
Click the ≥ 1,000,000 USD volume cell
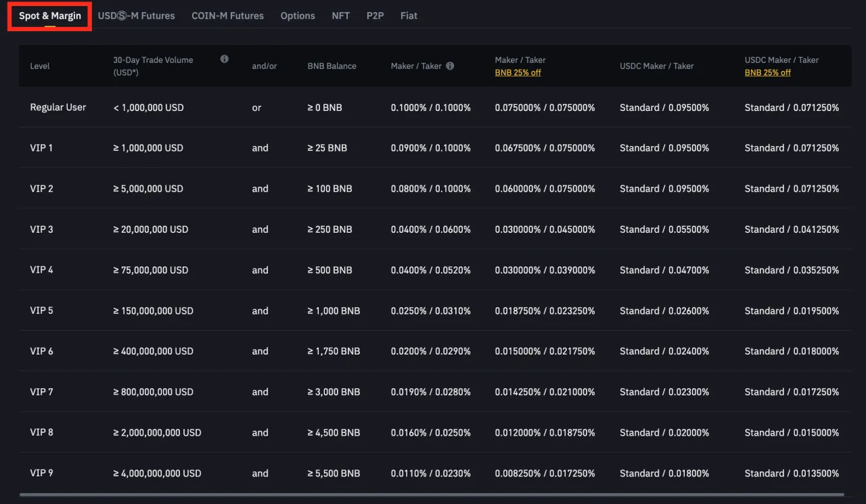[x=148, y=148]
